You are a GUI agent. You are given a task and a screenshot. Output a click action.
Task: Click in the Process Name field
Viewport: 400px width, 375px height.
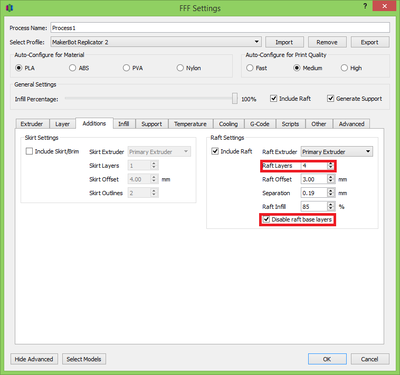coord(220,28)
